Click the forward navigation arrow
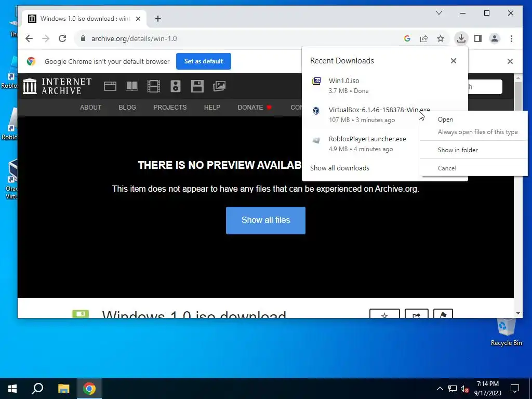This screenshot has height=399, width=532. coord(46,38)
